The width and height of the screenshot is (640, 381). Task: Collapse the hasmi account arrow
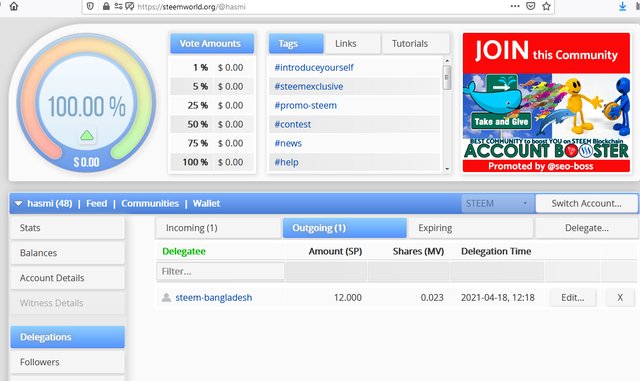click(x=18, y=203)
